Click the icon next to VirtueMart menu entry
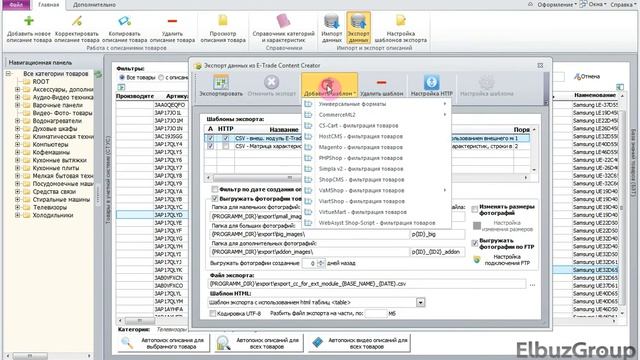Image resolution: width=640 pixels, height=360 pixels. pyautogui.click(x=309, y=212)
